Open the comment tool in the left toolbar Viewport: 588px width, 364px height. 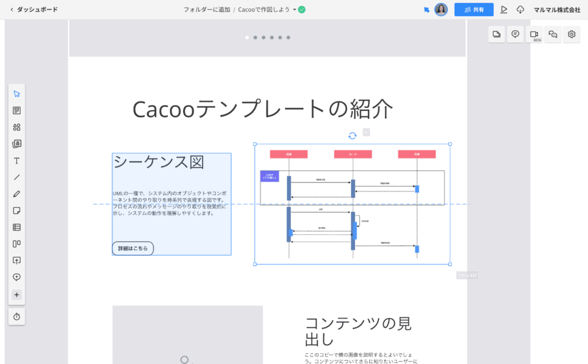(x=17, y=110)
